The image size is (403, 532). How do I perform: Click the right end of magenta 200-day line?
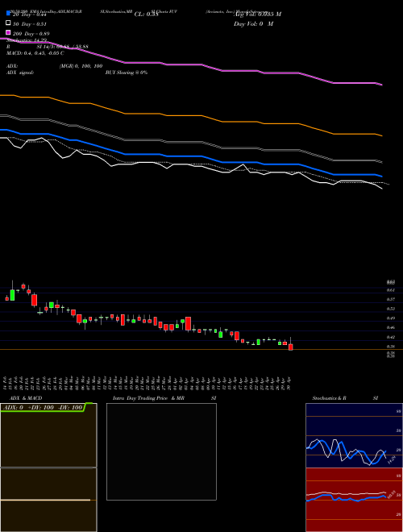click(x=382, y=85)
